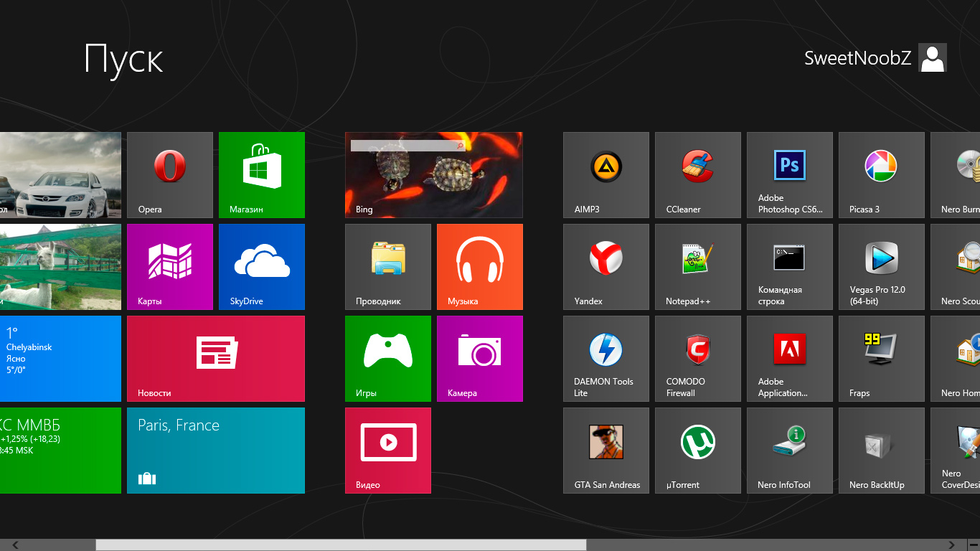Open the Игры Xbox controller tile
This screenshot has width=980, height=551.
(388, 359)
